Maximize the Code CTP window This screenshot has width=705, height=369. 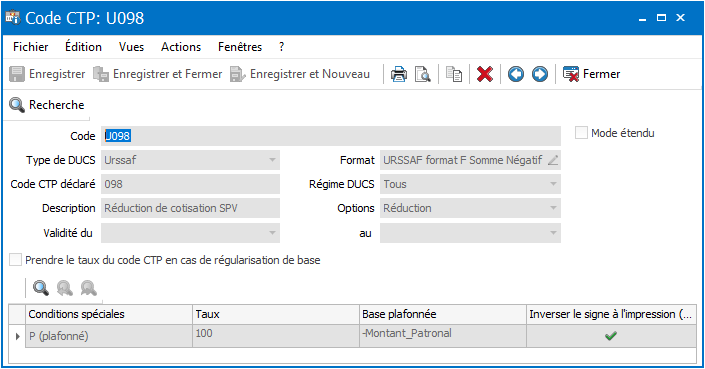[661, 18]
